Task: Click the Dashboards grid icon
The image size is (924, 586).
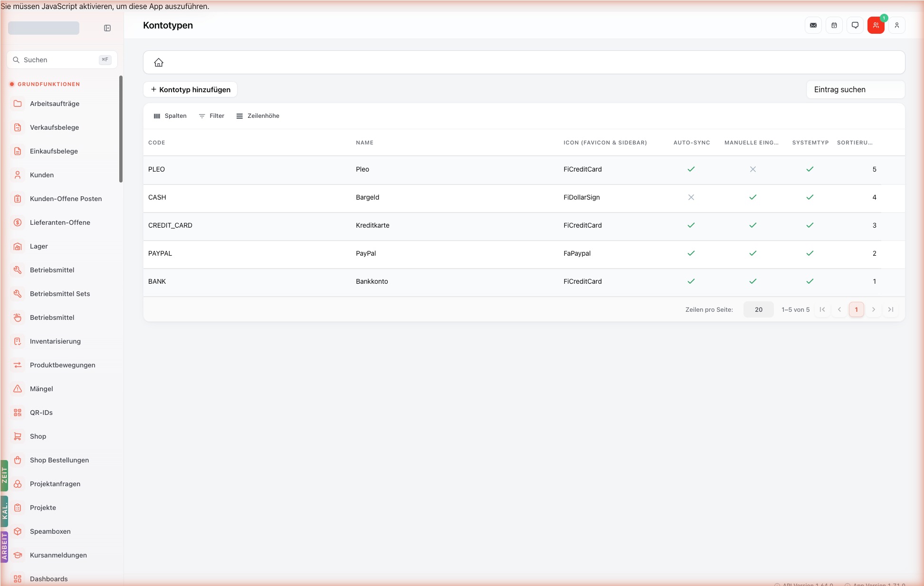Action: click(18, 579)
